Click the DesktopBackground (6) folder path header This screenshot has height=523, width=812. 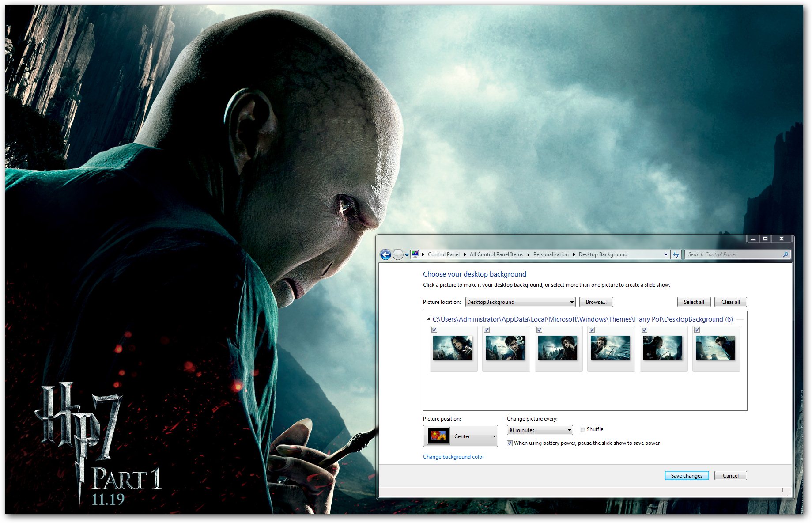(582, 319)
